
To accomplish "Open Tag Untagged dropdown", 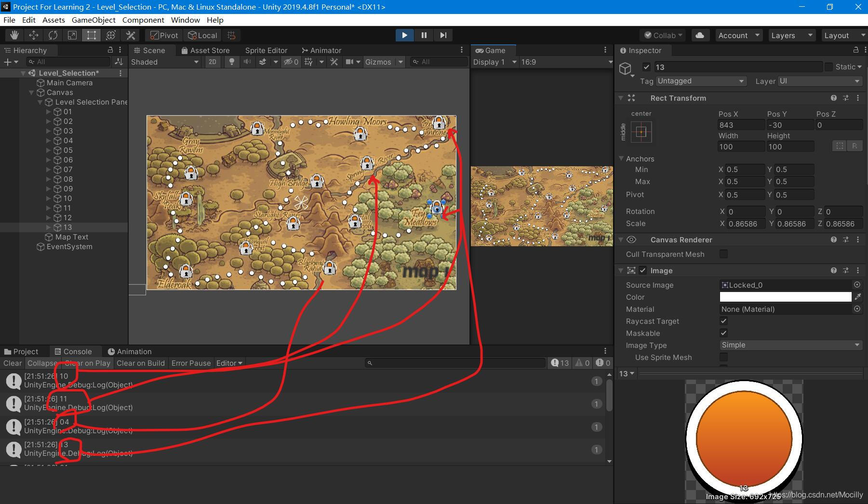I will pyautogui.click(x=701, y=81).
